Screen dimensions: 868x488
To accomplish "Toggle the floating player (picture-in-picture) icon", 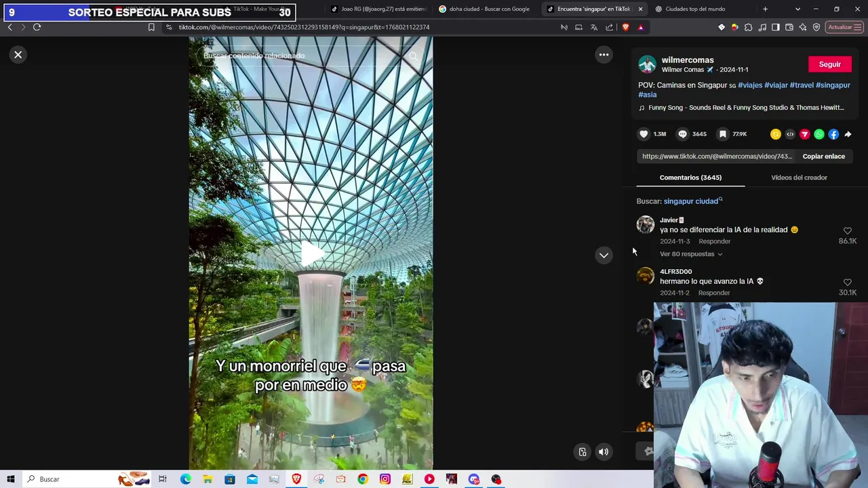I will (583, 452).
